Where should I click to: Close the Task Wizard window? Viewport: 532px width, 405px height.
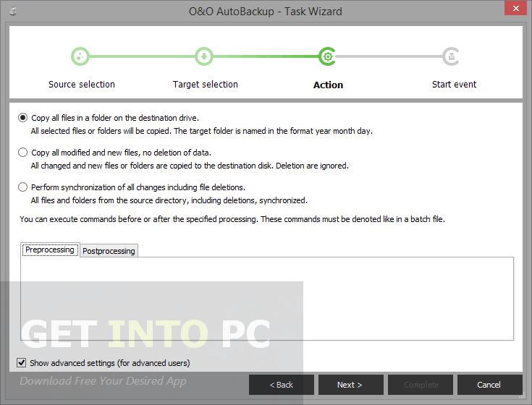(515, 8)
